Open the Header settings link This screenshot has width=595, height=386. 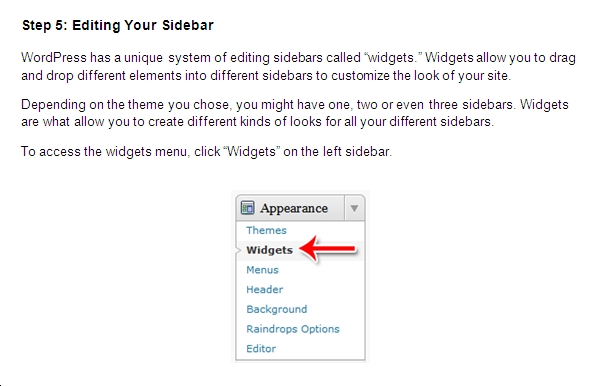click(264, 290)
